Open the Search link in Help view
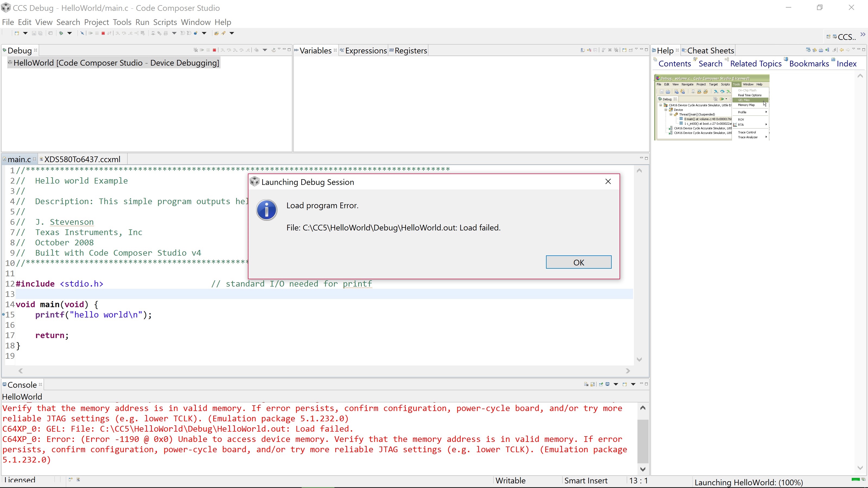The height and width of the screenshot is (488, 868). [x=710, y=64]
